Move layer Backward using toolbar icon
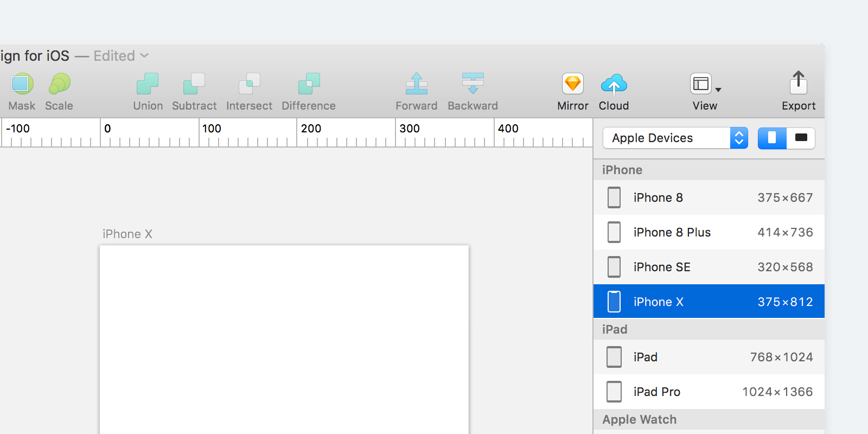 pyautogui.click(x=473, y=84)
